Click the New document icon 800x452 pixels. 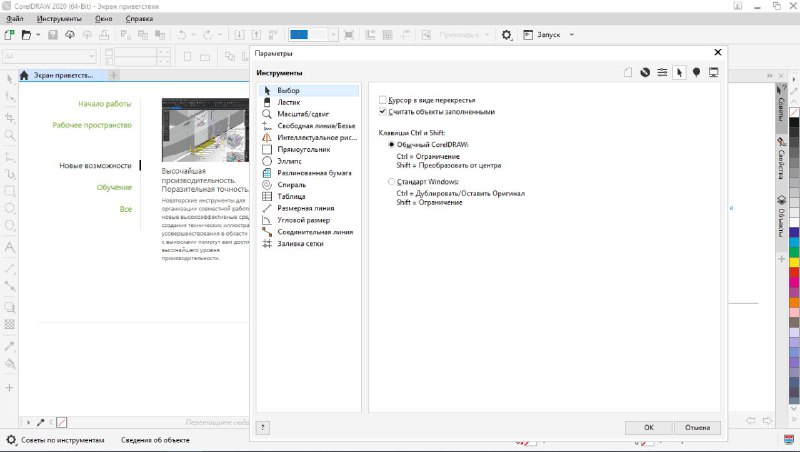coord(9,35)
